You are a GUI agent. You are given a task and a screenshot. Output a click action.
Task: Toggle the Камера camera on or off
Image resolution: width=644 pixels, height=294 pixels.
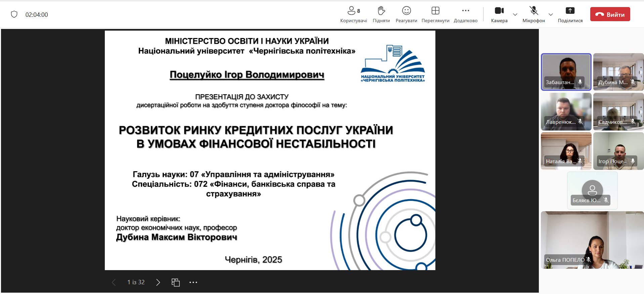(x=499, y=15)
